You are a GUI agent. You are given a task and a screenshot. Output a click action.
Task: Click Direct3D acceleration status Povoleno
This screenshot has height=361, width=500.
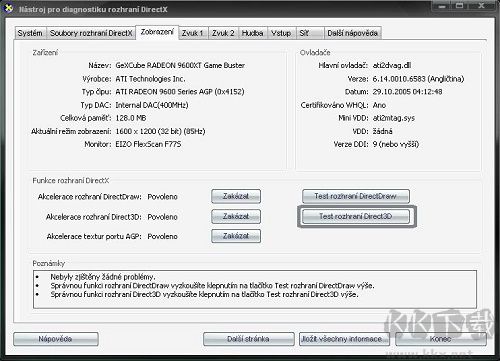162,217
